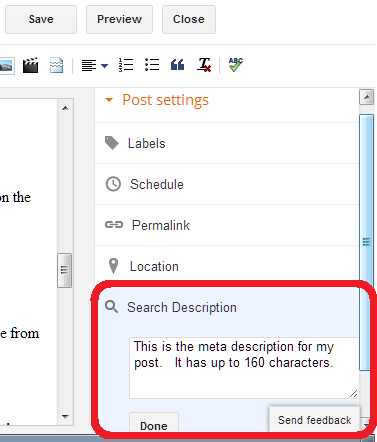Focus the search description text box
This screenshot has height=442, width=377.
point(243,368)
